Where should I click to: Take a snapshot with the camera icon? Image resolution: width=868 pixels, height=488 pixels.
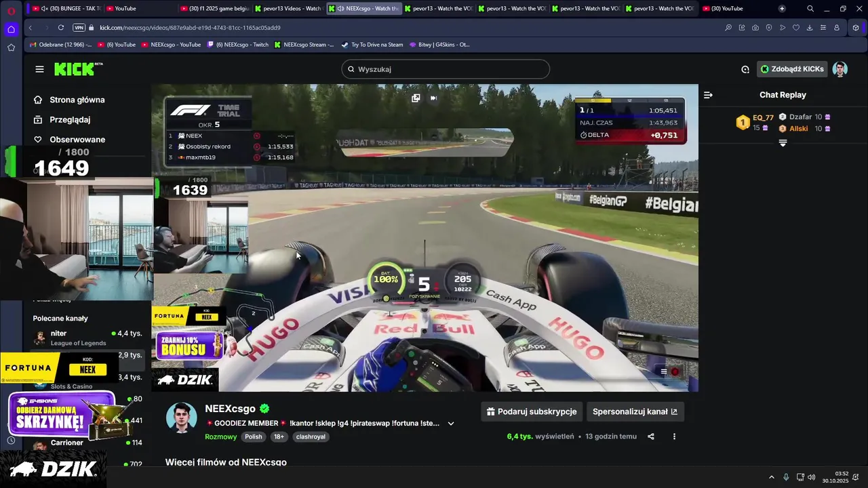[755, 28]
